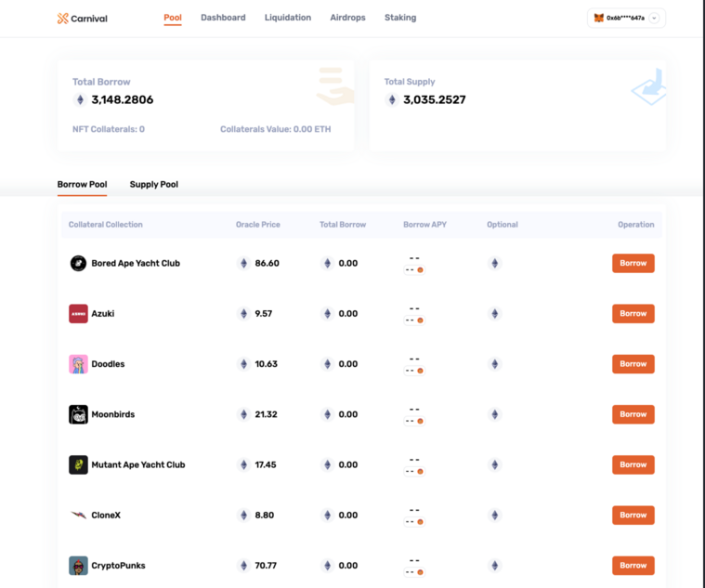Click the ETH icon beside oracle price 9.57
The width and height of the screenshot is (705, 588).
pos(243,313)
